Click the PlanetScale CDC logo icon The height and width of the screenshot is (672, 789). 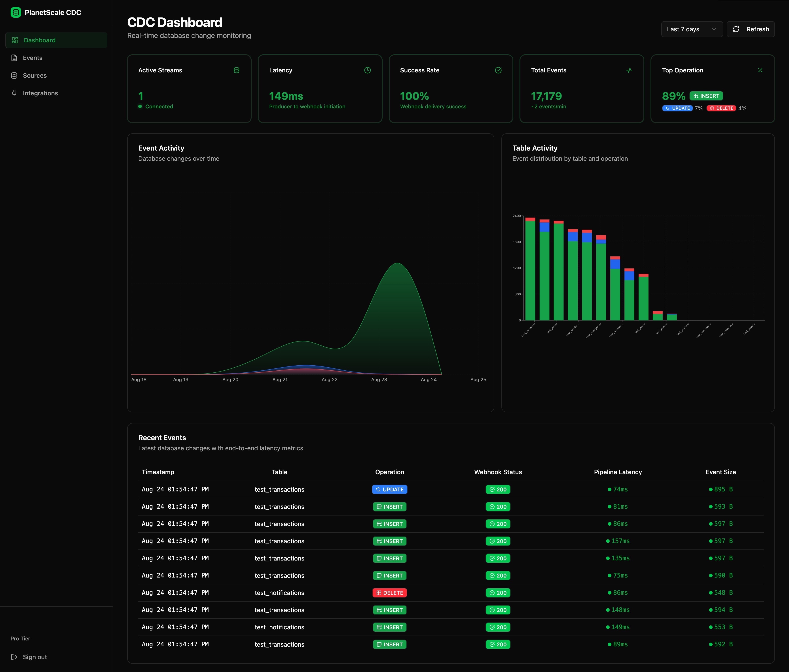tap(16, 12)
